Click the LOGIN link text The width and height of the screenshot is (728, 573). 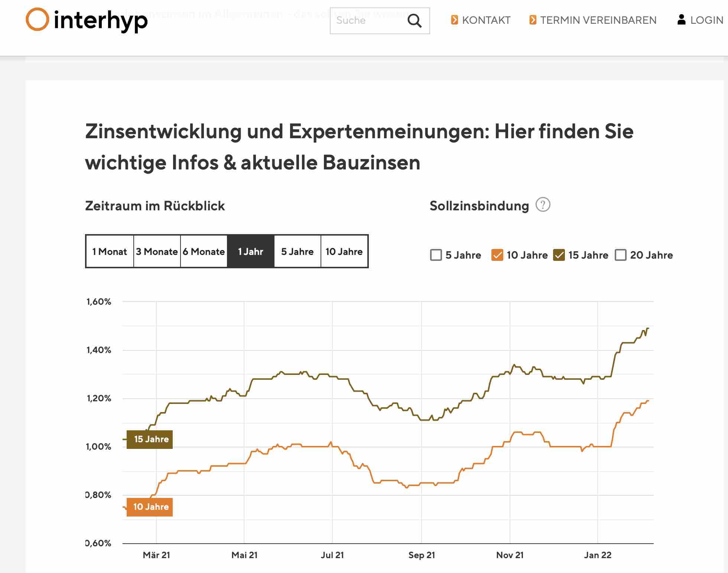click(706, 20)
